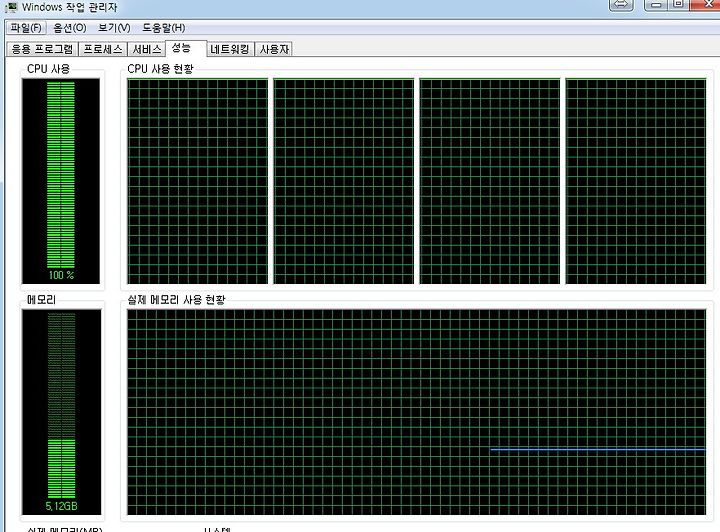Open the 옵션(O) menu

pos(70,28)
